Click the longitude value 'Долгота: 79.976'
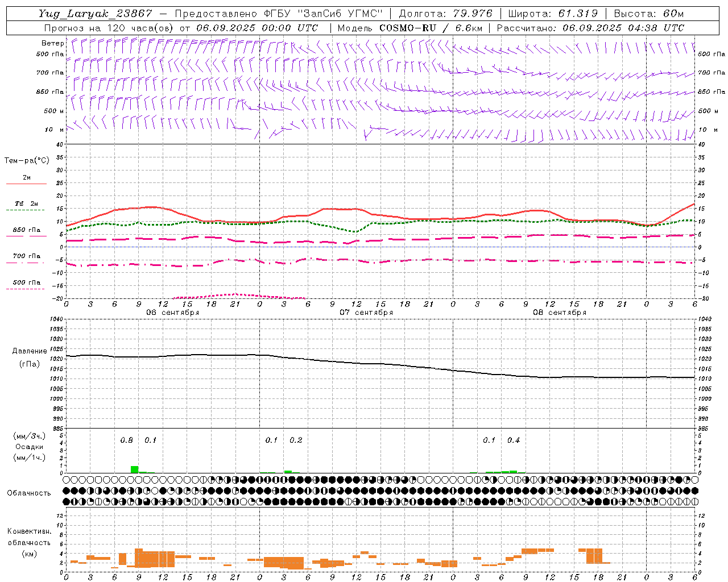The width and height of the screenshot is (728, 582). [446, 14]
